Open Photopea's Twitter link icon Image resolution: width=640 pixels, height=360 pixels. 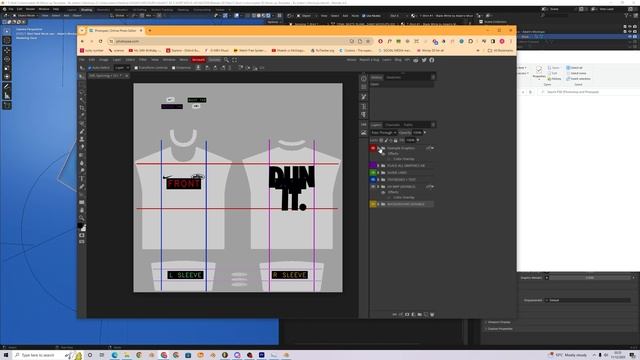424,60
